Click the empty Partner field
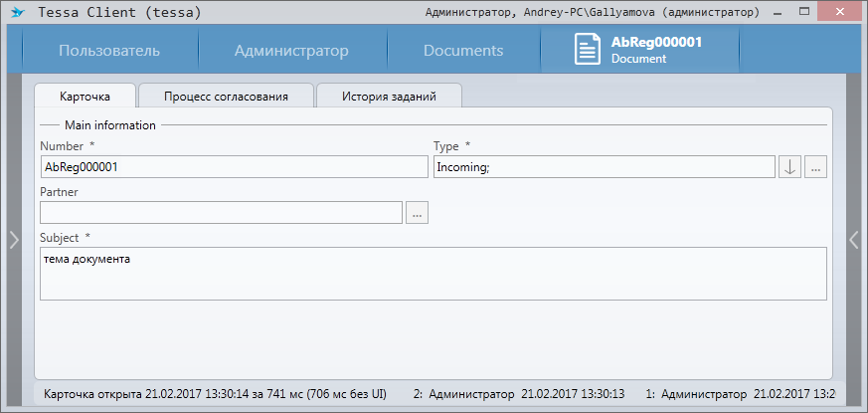The image size is (868, 413). [x=221, y=212]
